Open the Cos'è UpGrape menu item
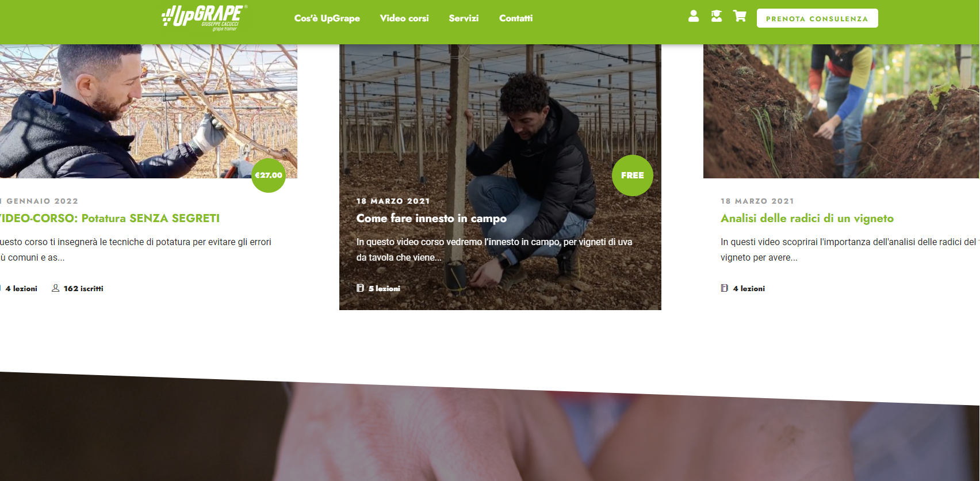Image resolution: width=980 pixels, height=481 pixels. (x=327, y=18)
